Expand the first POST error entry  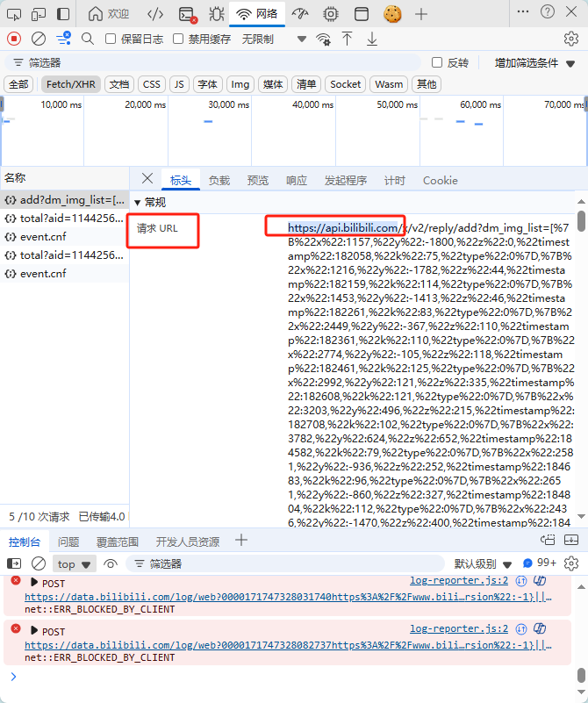pos(34,582)
